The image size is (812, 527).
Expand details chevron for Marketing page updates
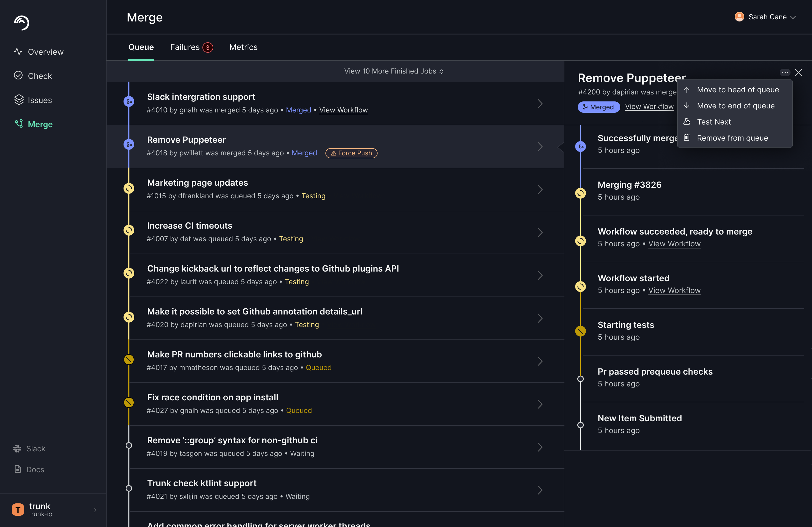click(540, 189)
